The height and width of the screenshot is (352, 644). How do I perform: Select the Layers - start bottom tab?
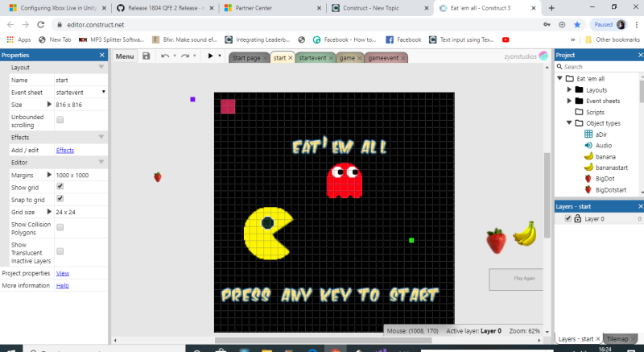click(576, 339)
